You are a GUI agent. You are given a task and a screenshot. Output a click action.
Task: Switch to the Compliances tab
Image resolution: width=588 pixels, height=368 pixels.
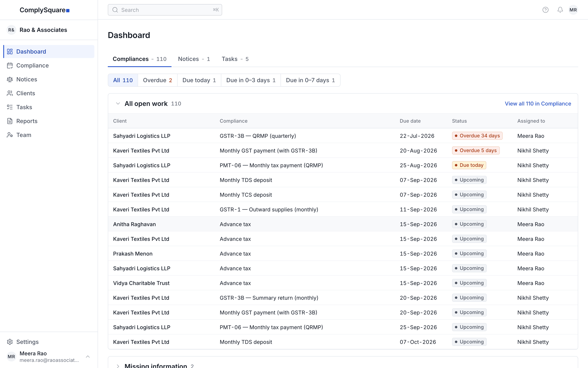tap(139, 59)
